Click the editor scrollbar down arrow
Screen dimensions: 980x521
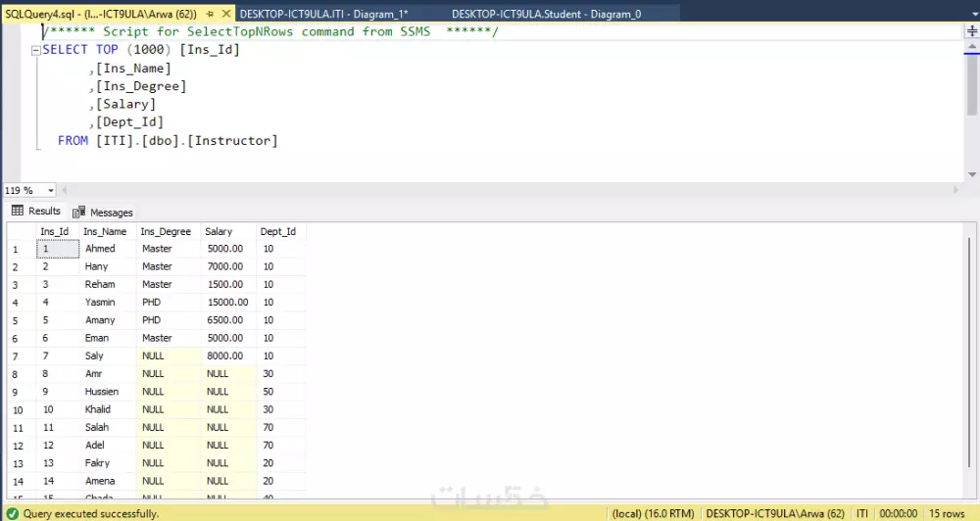tap(972, 174)
